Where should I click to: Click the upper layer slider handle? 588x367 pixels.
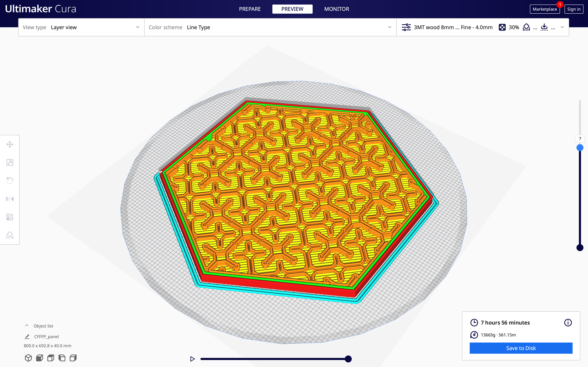pos(580,147)
